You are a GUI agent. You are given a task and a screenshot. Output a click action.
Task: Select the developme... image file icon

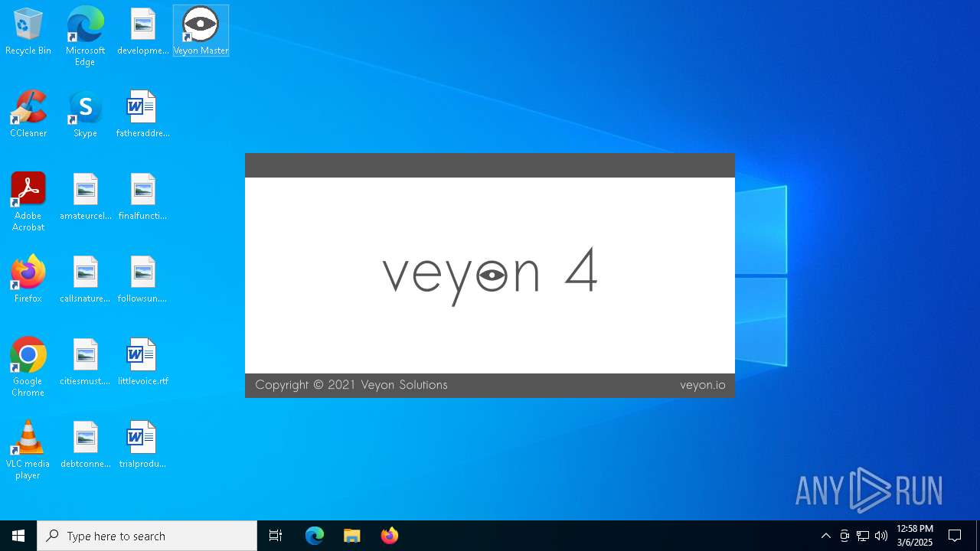[142, 31]
